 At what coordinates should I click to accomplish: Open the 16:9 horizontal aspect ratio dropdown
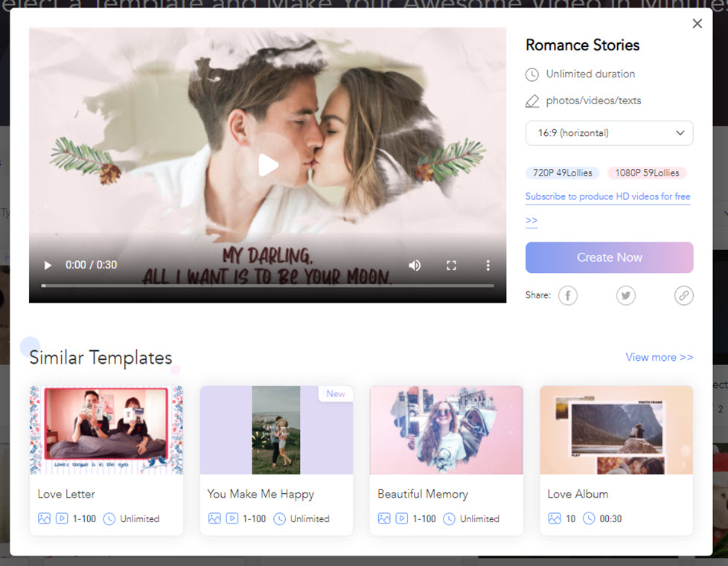[x=609, y=132]
